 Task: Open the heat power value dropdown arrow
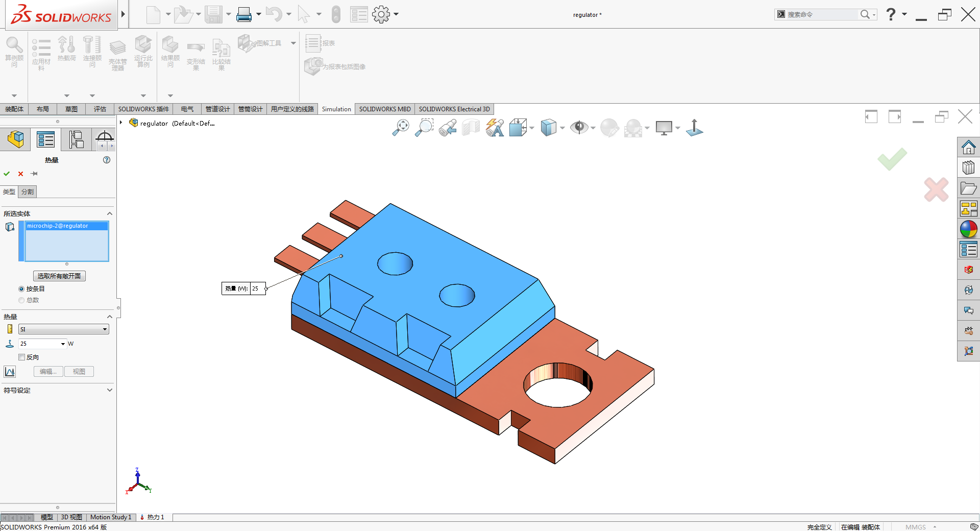[63, 344]
